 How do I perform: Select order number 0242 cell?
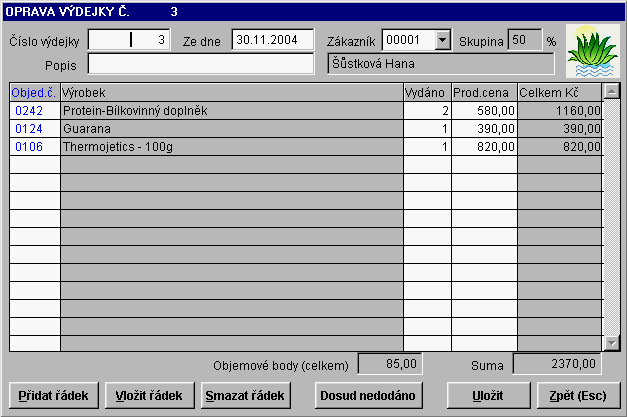click(x=35, y=110)
